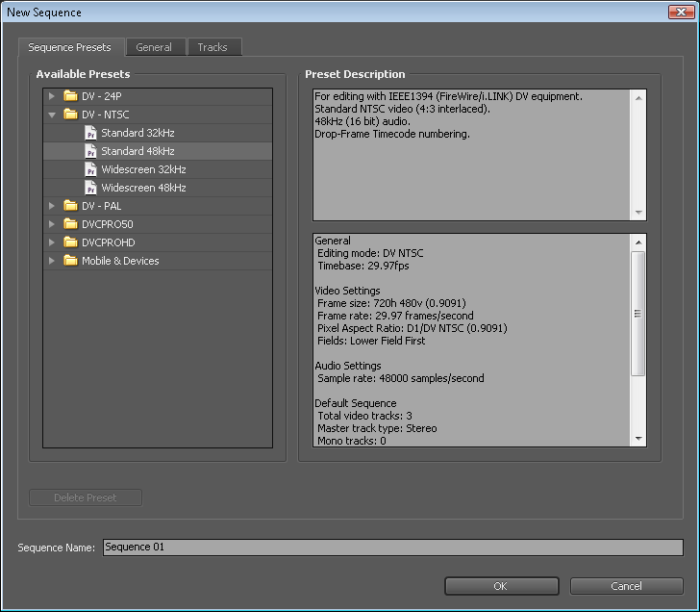Click the Widescreen 32kHz preset file icon
Viewport: 700px width, 612px height.
tap(90, 169)
